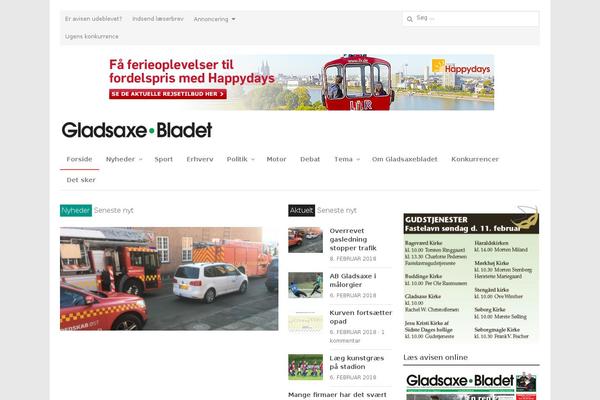Open thumbnail for 'Kurven fortsætter opad'
Screen dimensions: 600x400
pos(305,322)
